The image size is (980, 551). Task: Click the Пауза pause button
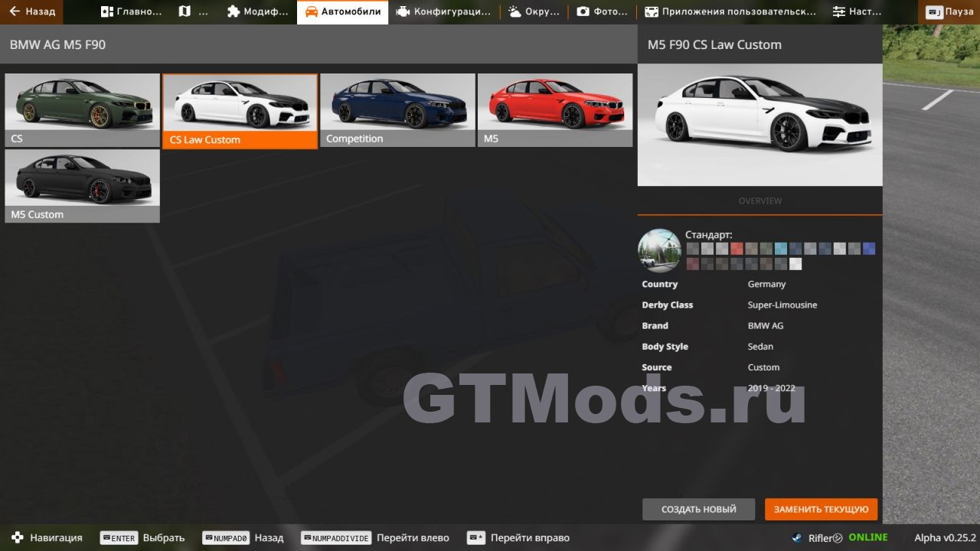(949, 11)
